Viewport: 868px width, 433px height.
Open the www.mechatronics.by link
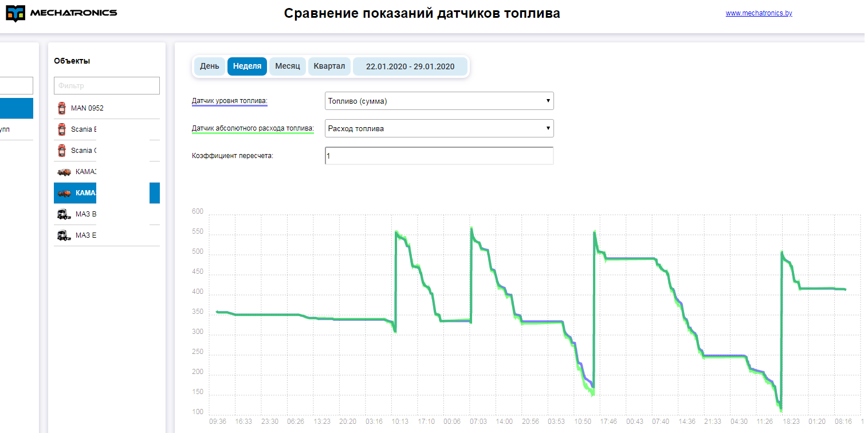click(759, 13)
